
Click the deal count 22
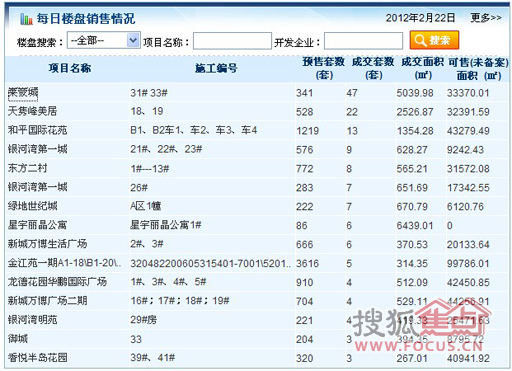(x=352, y=112)
